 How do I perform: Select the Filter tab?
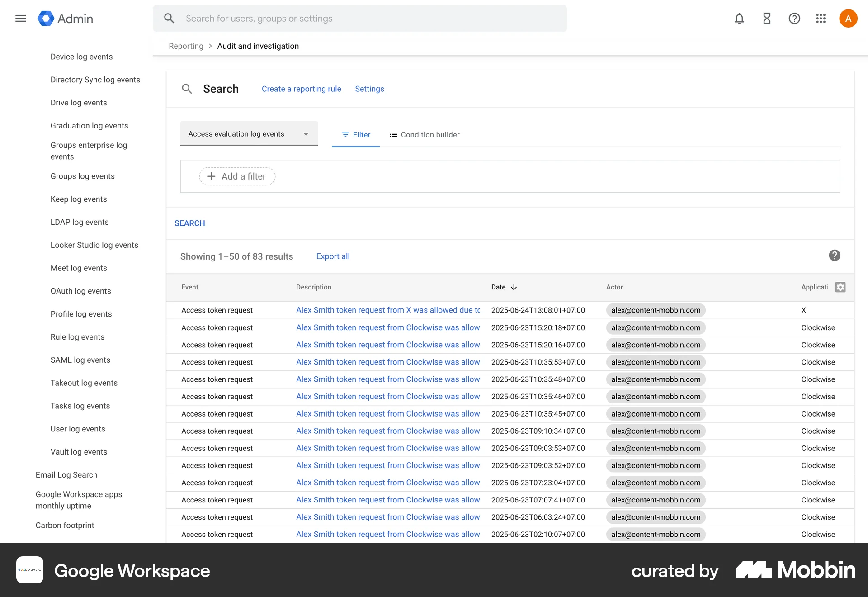356,134
